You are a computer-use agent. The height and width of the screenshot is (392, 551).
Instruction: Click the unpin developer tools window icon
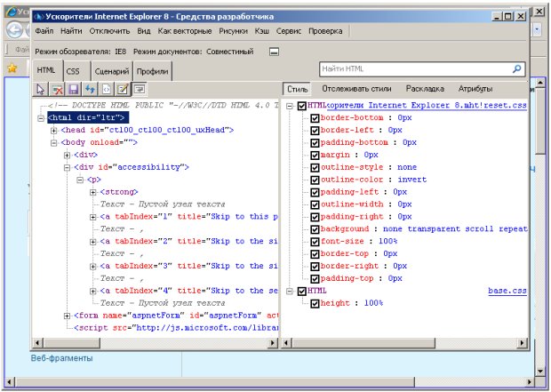click(x=274, y=52)
